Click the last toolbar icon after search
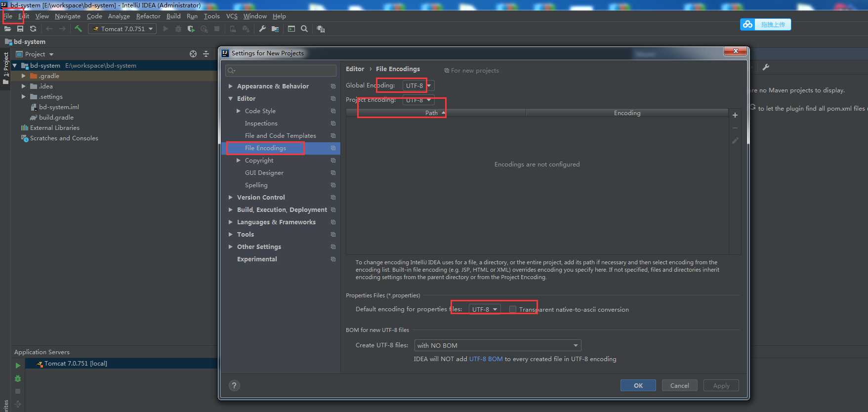The height and width of the screenshot is (412, 868). click(x=321, y=29)
